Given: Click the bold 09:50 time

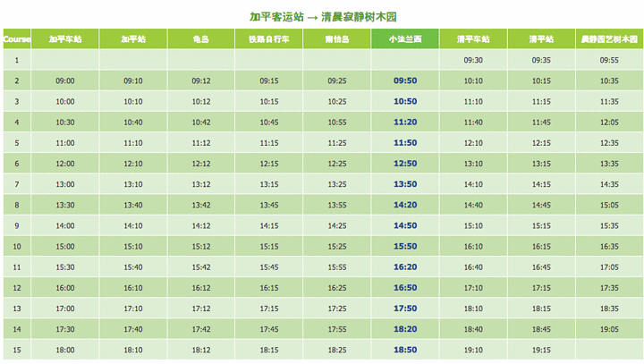Looking at the screenshot, I should 405,80.
